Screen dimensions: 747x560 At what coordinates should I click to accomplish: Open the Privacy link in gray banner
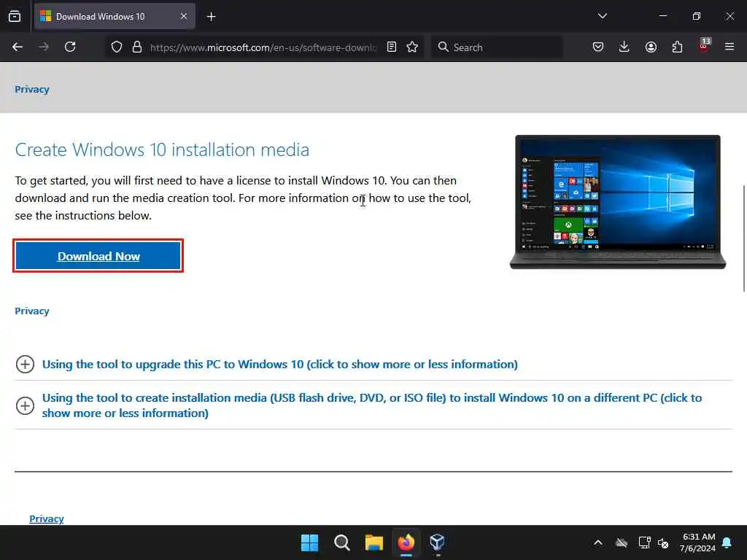pyautogui.click(x=32, y=90)
